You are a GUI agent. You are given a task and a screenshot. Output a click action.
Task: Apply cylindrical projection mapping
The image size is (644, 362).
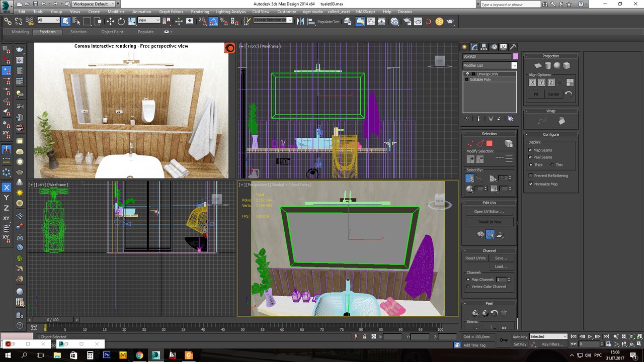click(547, 66)
